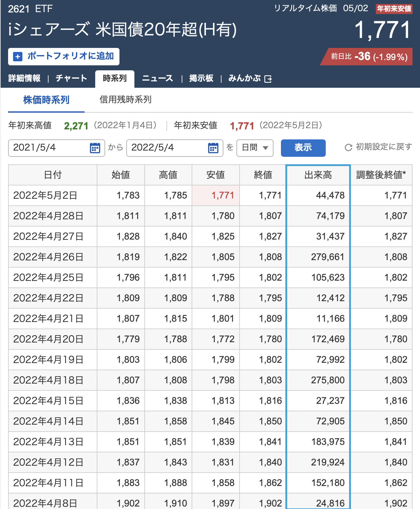
Task: Click volume value 152,180
Action: 328,483
